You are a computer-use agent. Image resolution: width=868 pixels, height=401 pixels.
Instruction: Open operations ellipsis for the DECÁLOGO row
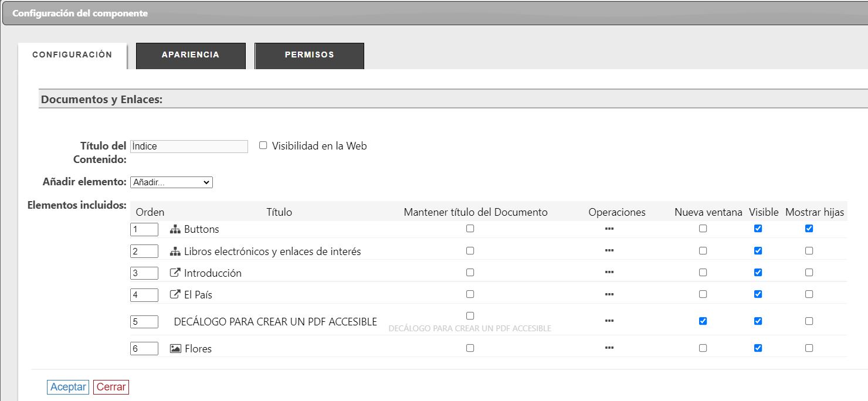pos(609,321)
